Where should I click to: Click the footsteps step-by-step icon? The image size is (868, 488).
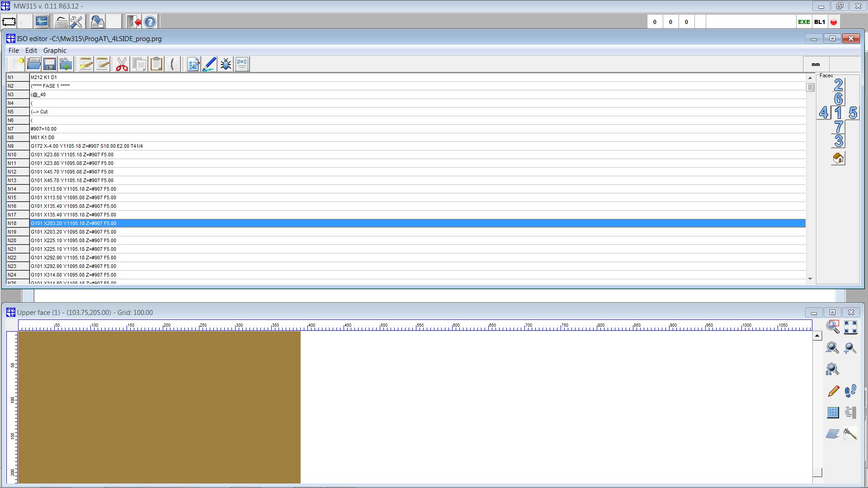click(850, 391)
